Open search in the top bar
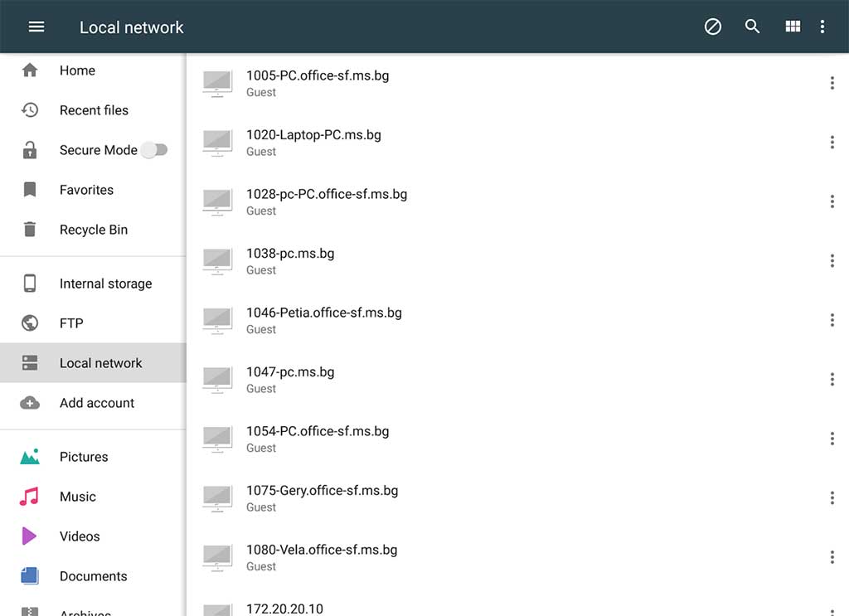 tap(752, 27)
